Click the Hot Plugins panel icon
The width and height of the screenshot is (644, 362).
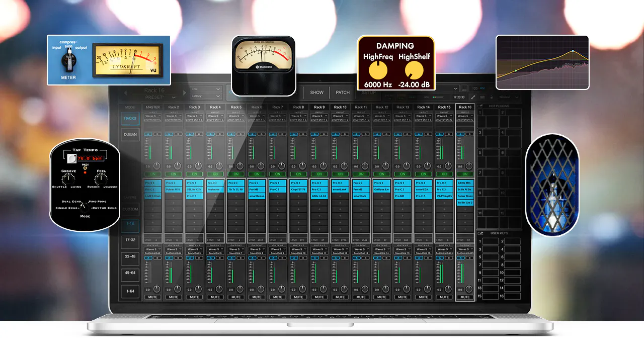[x=479, y=107]
